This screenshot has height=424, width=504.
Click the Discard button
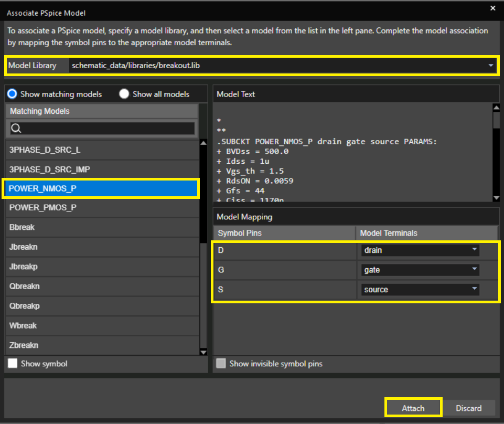pos(469,408)
